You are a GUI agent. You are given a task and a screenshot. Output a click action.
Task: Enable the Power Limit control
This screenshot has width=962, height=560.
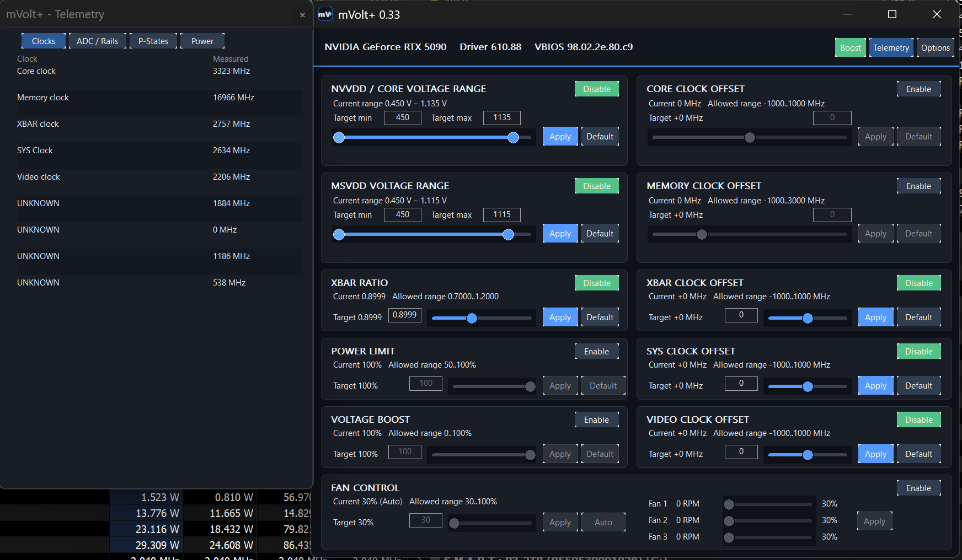tap(597, 352)
